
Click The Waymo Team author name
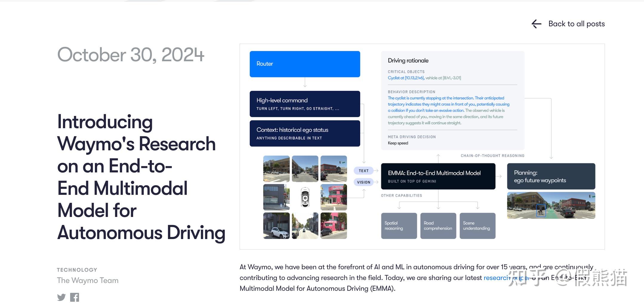(88, 280)
